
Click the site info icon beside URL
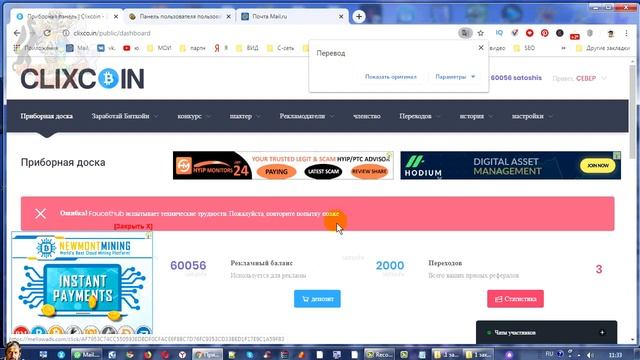[66, 33]
